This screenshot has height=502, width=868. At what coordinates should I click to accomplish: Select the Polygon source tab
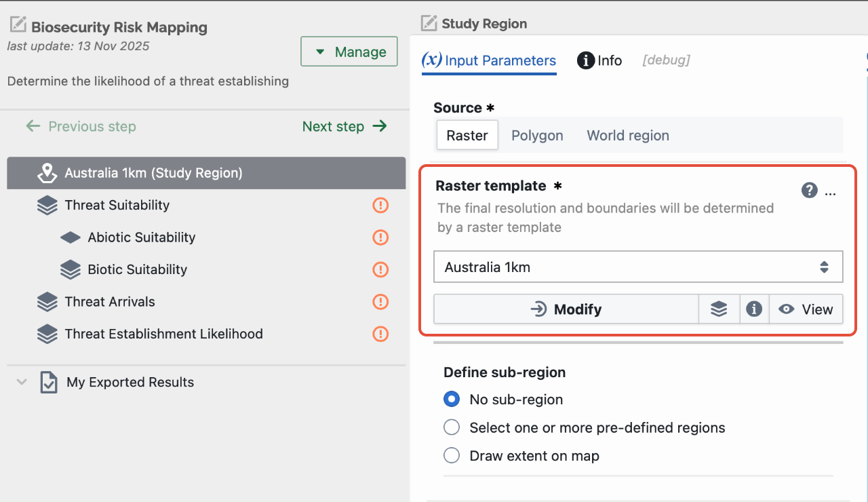click(x=537, y=135)
